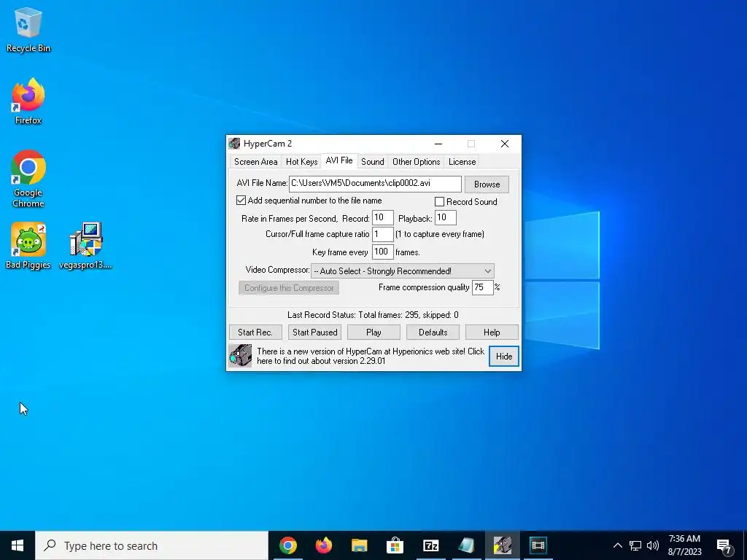Enable the Record Sound checkbox
Viewport: 747px width, 560px height.
(x=439, y=202)
